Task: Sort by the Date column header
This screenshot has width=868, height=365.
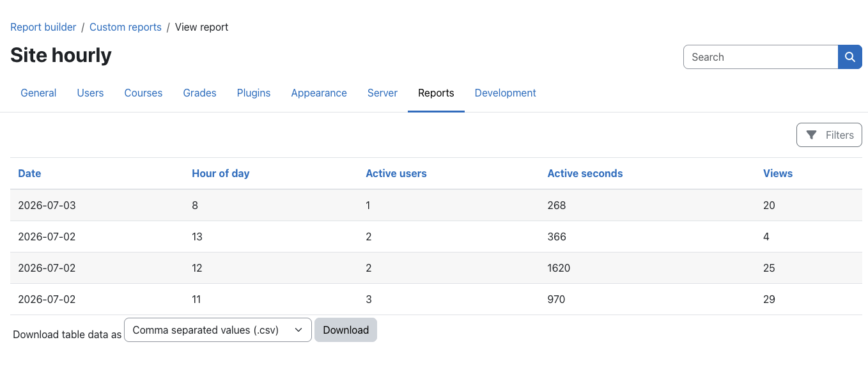Action: tap(29, 173)
